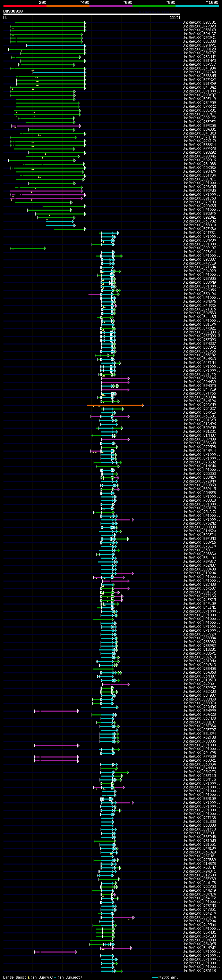Open hit UniRef100_B9IC53
Viewport: 222px width, 980px height.
point(199,198)
